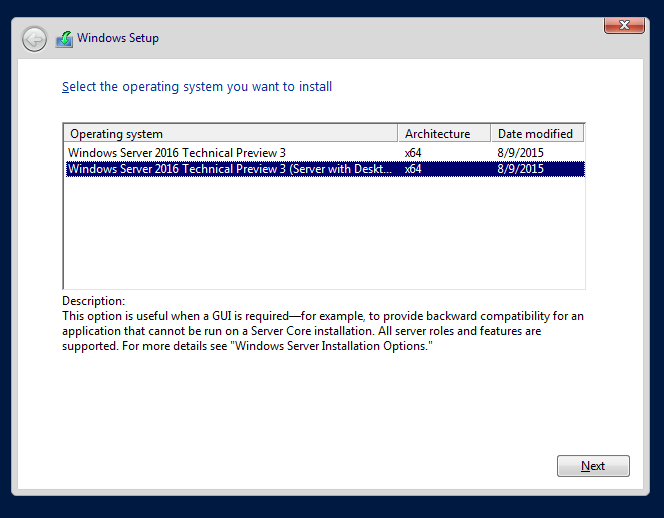Click the empty space in the operating system list
The image size is (664, 518).
pyautogui.click(x=325, y=233)
